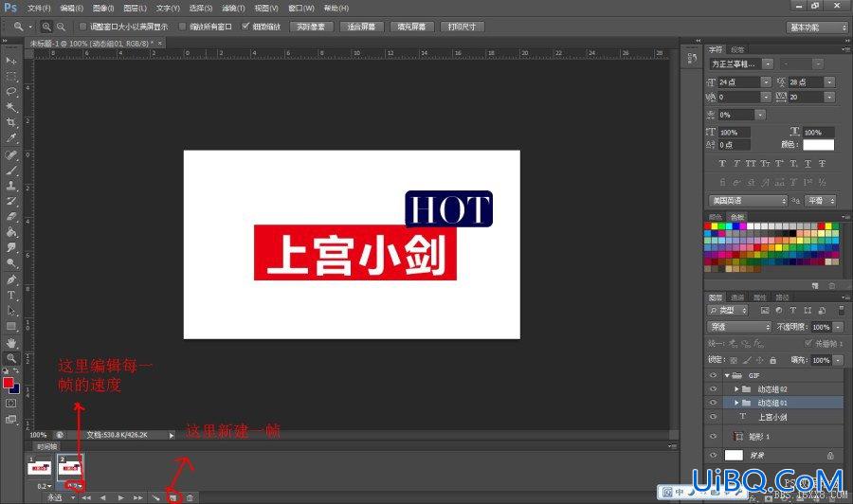Select the Brush tool

click(10, 171)
